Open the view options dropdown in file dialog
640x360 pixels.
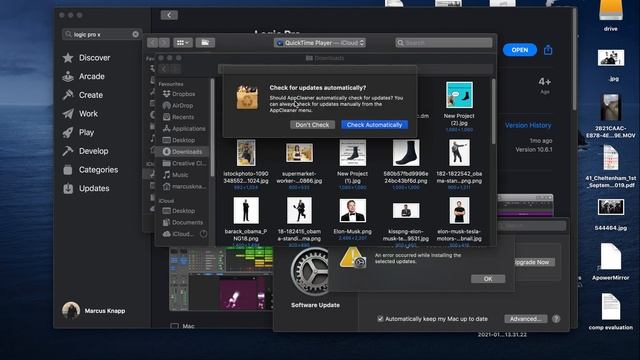click(182, 42)
